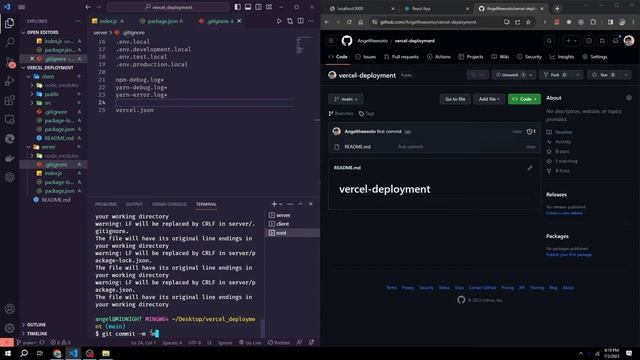Viewport: 640px width, 360px height.
Task: Click the Run file play icon in editor
Action: tap(279, 21)
